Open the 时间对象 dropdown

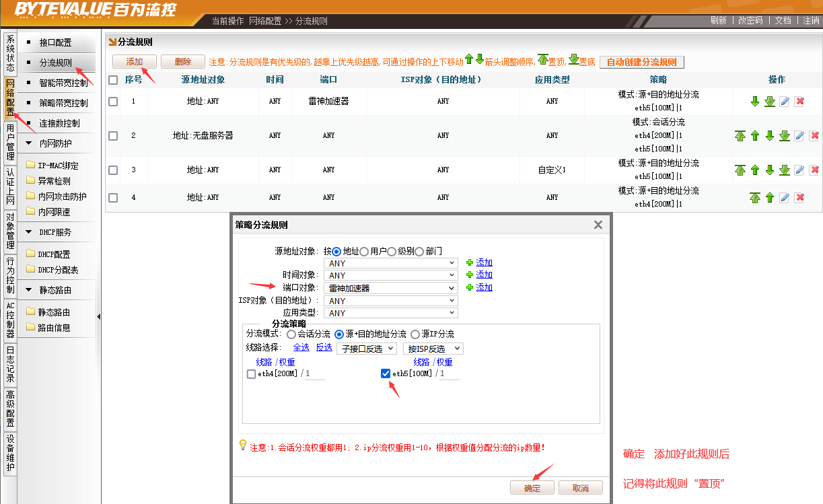click(x=391, y=275)
